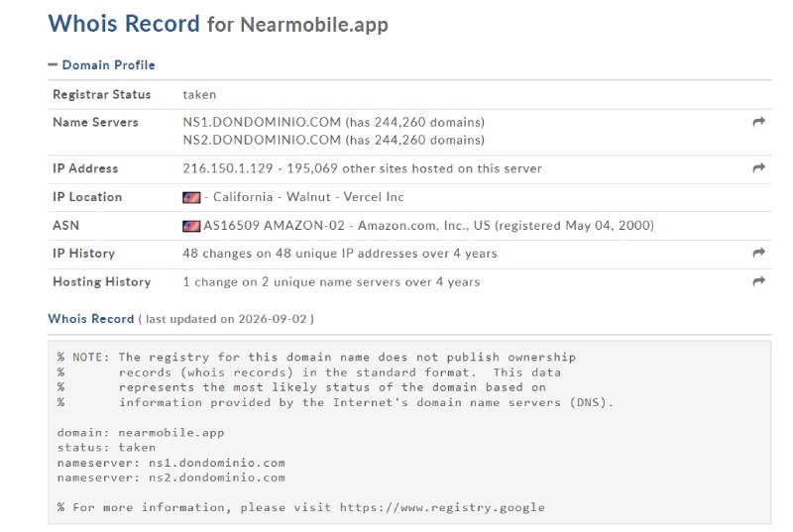Click AS16509 AMAZON-02 ASN text

274,225
